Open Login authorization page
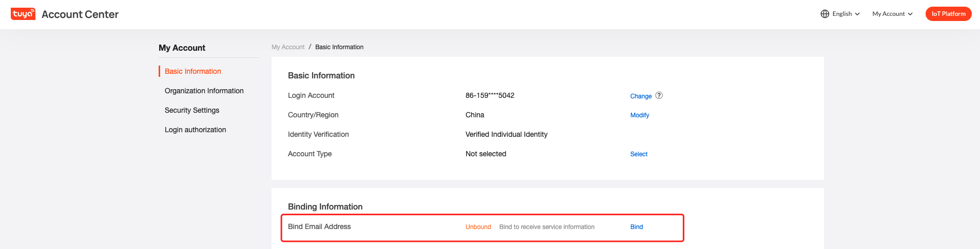Image resolution: width=980 pixels, height=249 pixels. point(196,130)
